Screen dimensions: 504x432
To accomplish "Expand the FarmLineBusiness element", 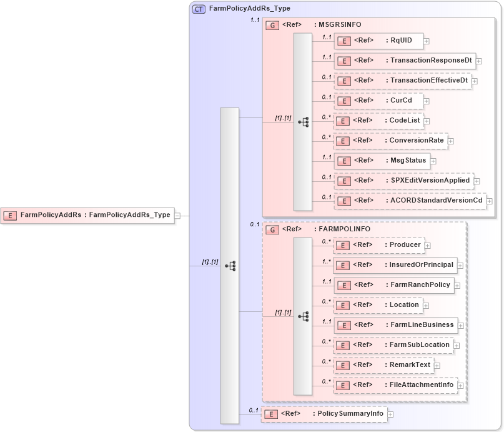I will [462, 325].
